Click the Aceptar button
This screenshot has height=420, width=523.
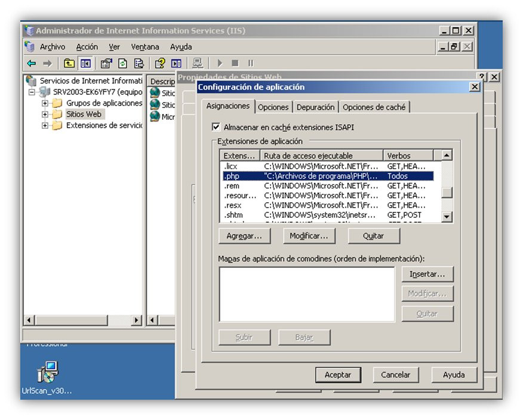pos(338,375)
